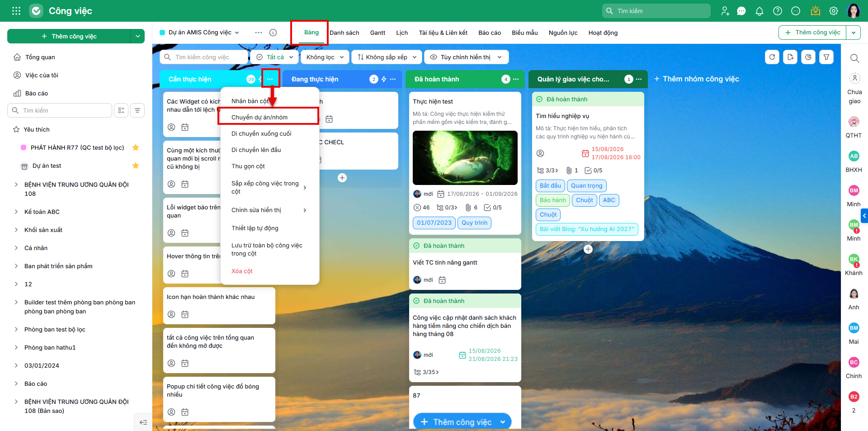Toggle the star on PHÁT HÀNH R77 project

pos(136,147)
